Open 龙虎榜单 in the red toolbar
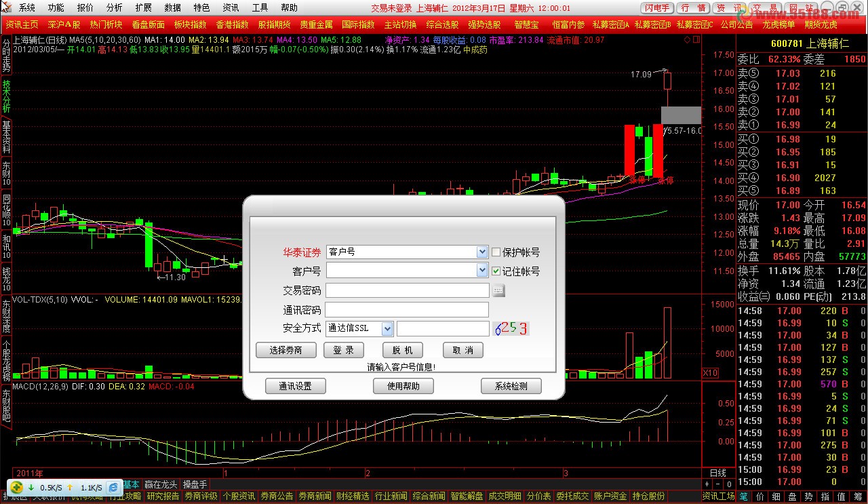This screenshot has width=868, height=504. 778,24
